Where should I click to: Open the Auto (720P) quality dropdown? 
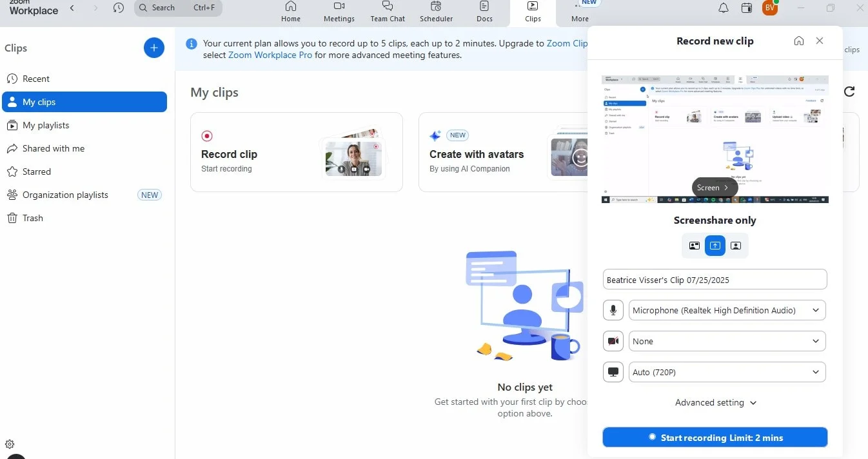tap(727, 372)
